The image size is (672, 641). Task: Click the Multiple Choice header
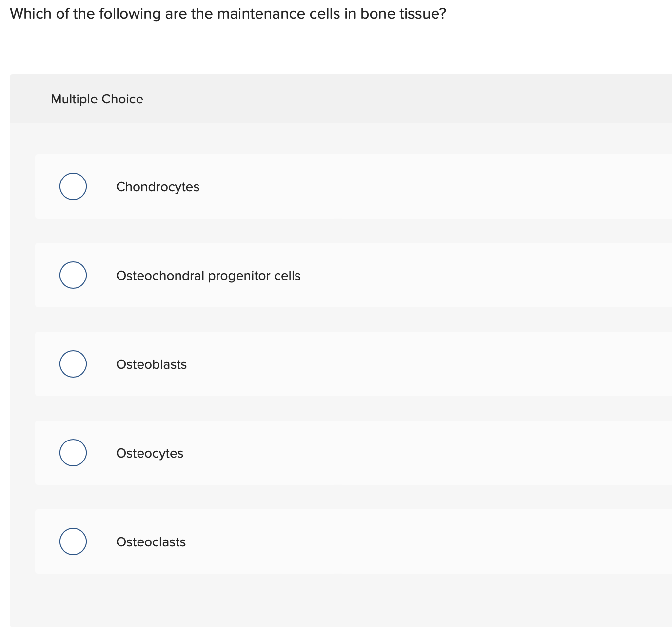tap(97, 99)
